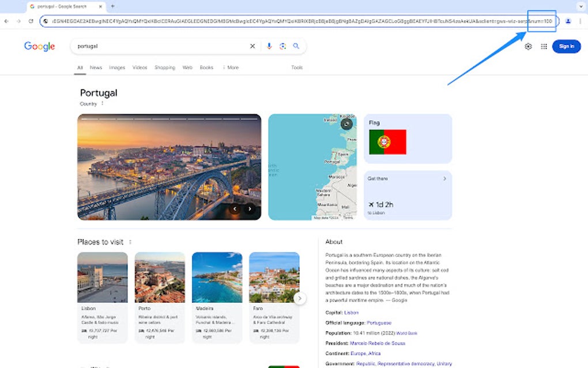Open Places to visit options menu

pyautogui.click(x=130, y=242)
